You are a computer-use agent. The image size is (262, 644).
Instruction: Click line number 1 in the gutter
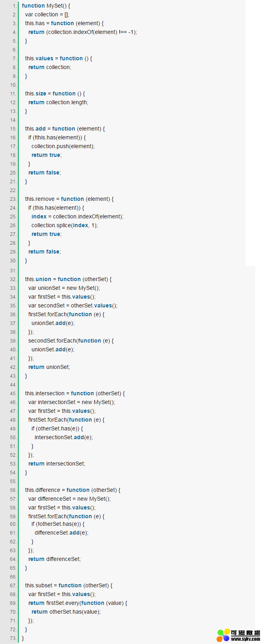(x=14, y=6)
